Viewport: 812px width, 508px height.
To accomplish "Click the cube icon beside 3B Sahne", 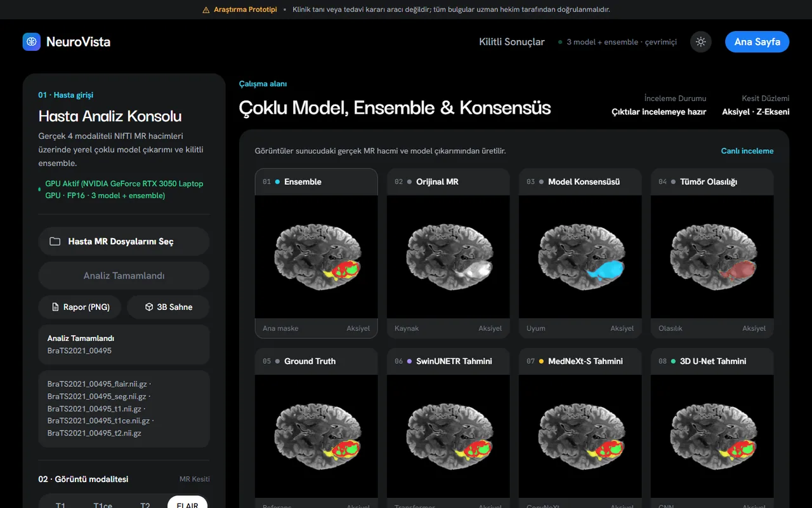I will click(149, 307).
